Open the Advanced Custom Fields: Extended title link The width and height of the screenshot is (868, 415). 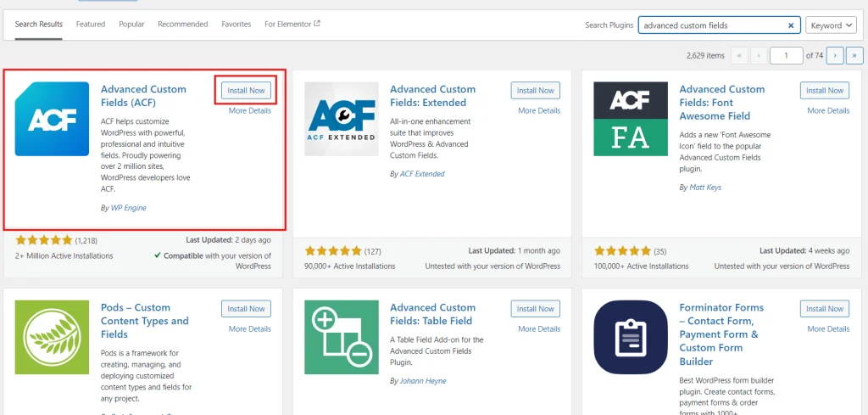point(432,96)
